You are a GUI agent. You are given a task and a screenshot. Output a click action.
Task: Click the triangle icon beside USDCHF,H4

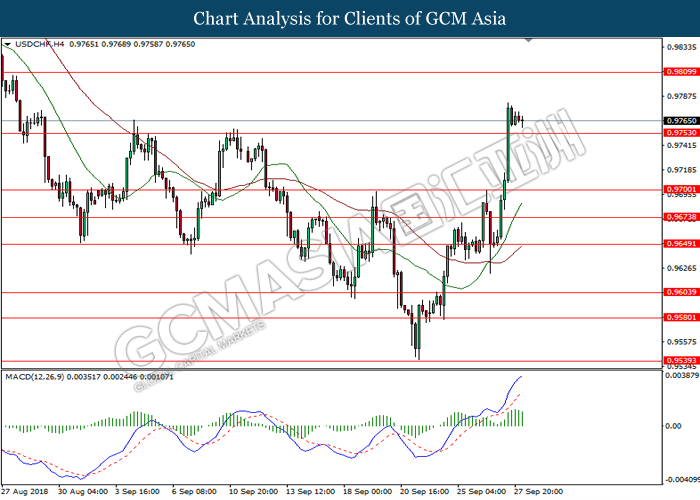tap(8, 45)
